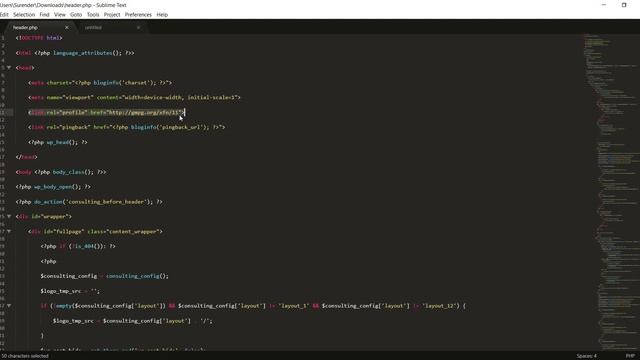
Task: Click the meta viewport line
Action: [x=135, y=98]
